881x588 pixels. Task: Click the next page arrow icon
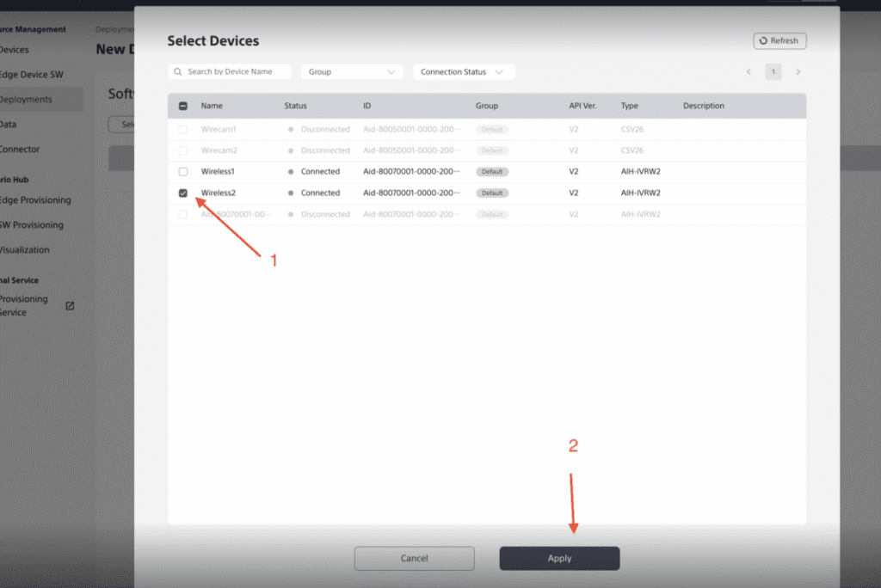click(x=798, y=71)
